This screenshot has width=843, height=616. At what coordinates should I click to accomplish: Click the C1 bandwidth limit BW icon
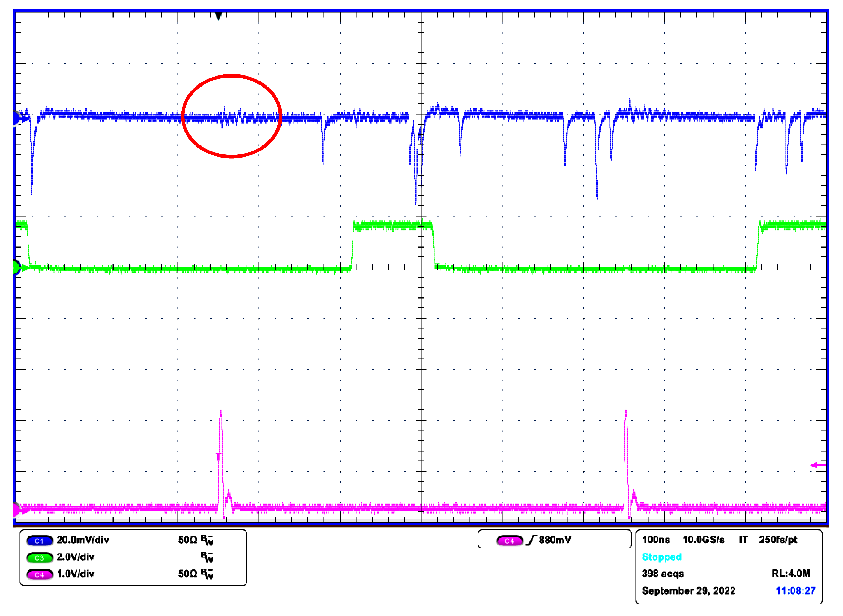pyautogui.click(x=207, y=540)
